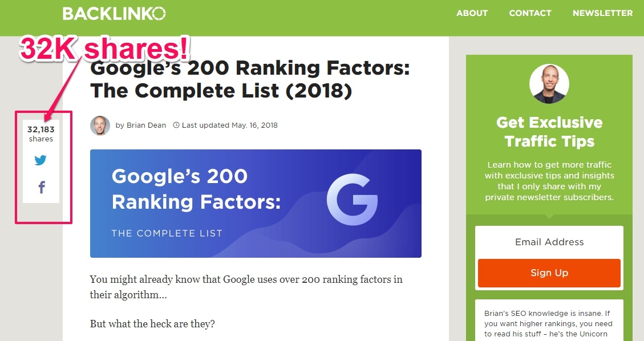Click the clock icon beside Last updated
The width and height of the screenshot is (644, 341).
coord(176,125)
